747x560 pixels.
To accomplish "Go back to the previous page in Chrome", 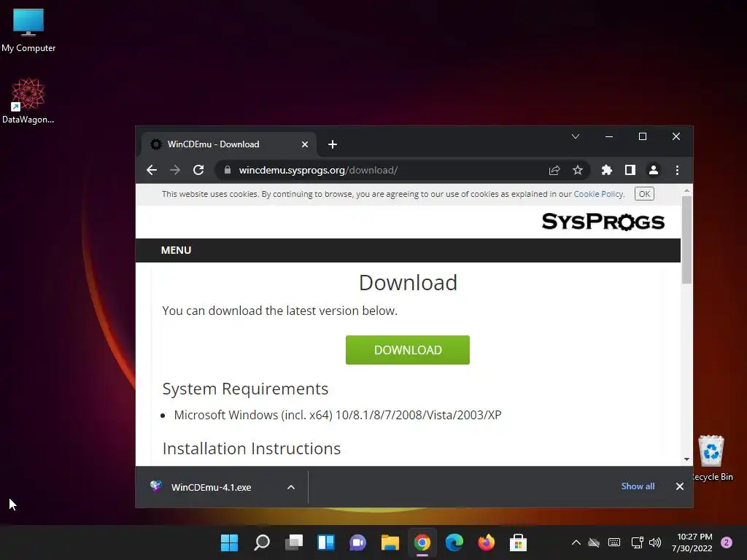I will pyautogui.click(x=152, y=170).
